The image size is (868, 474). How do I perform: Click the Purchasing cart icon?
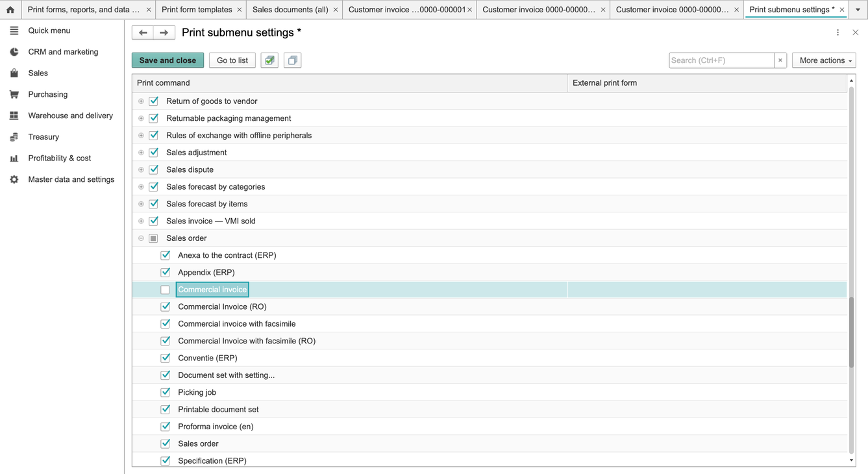[14, 94]
